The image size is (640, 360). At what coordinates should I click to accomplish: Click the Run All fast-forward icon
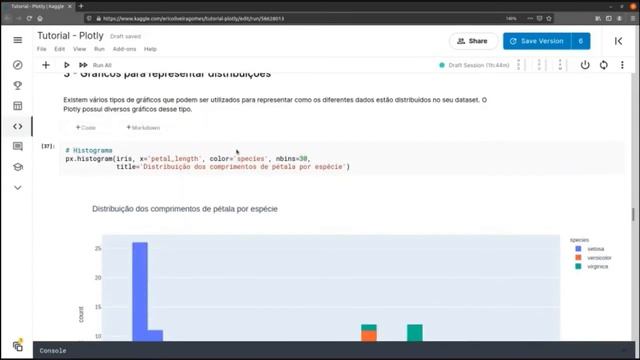pyautogui.click(x=83, y=65)
